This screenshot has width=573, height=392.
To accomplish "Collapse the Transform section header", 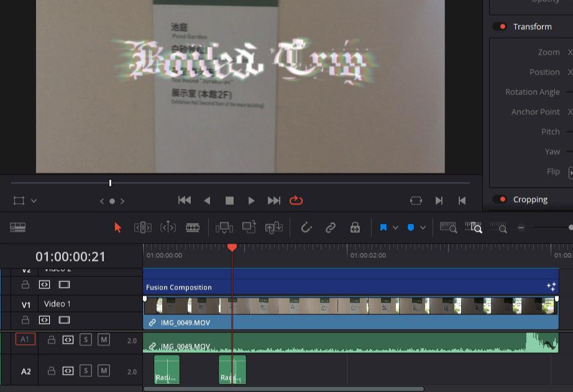I will [x=533, y=26].
